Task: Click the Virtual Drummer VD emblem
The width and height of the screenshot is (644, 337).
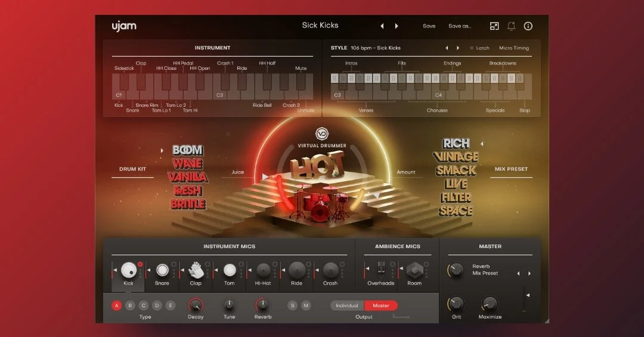Action: pyautogui.click(x=322, y=134)
